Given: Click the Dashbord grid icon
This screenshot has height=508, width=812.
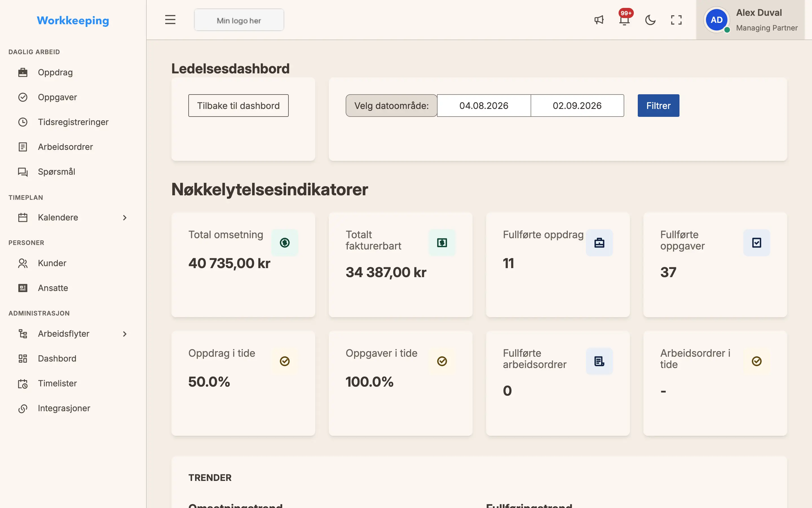Looking at the screenshot, I should [23, 358].
